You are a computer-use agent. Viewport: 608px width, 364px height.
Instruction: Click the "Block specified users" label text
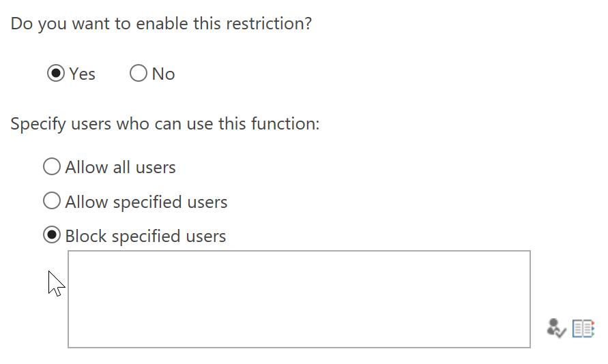[x=145, y=237]
